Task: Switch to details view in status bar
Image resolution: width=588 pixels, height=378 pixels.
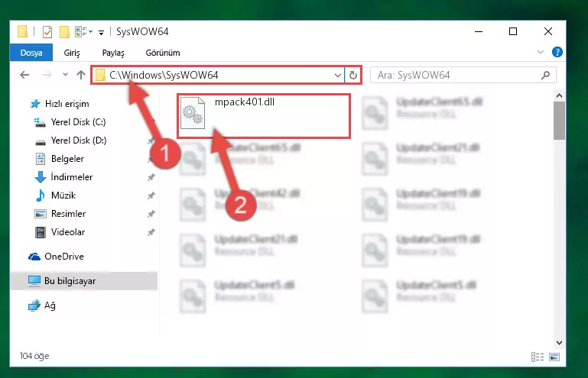Action: 538,357
